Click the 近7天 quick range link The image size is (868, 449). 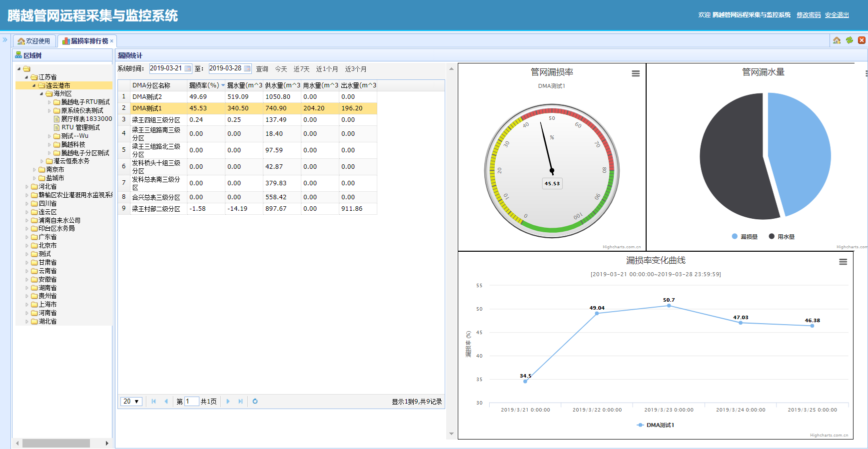[x=301, y=69]
